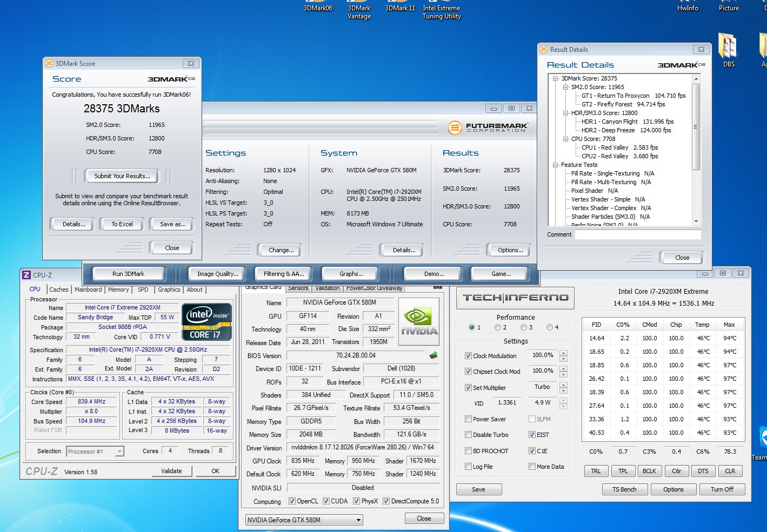Select Performance profile 3 radio button

tap(523, 327)
